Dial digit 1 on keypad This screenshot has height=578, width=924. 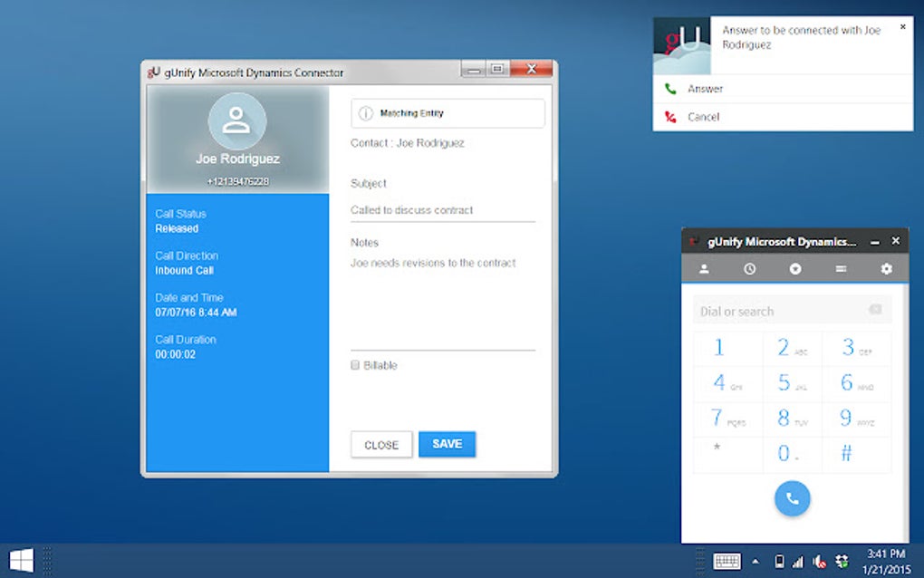[x=728, y=348]
